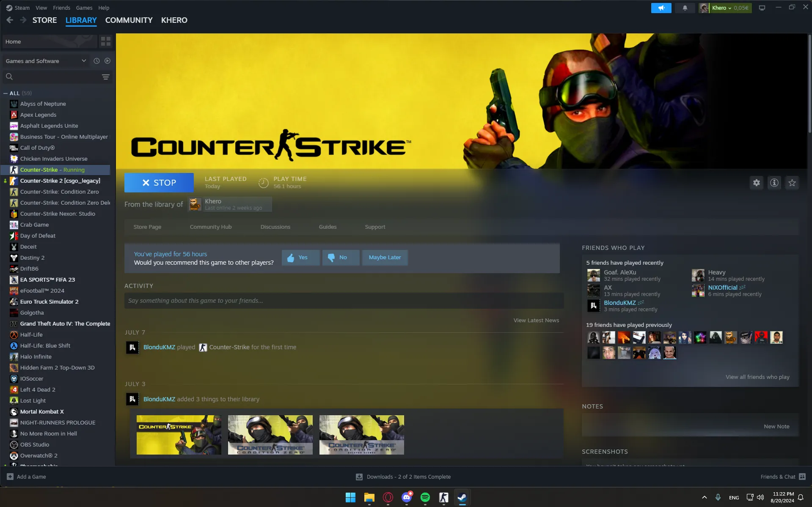Viewport: 812px width, 507px height.
Task: Switch library to grid collections view
Action: (105, 41)
